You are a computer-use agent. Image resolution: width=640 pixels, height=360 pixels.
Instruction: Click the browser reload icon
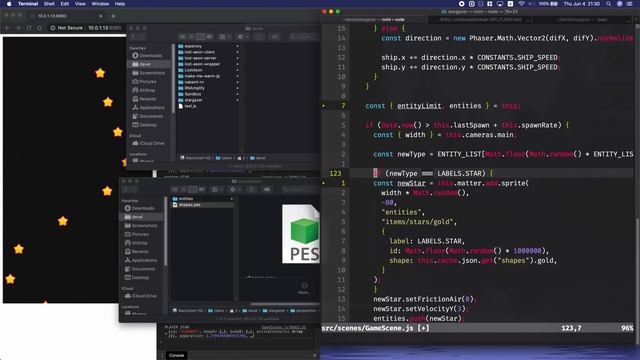pos(29,28)
